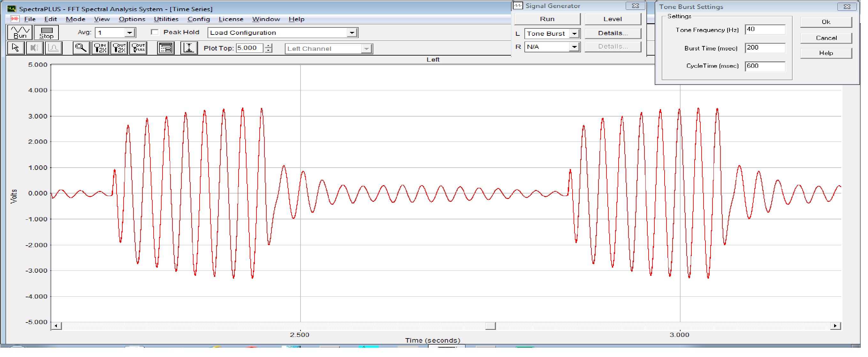Activate the magnifying glass zoom tool
Image resolution: width=868 pixels, height=357 pixels.
(81, 48)
